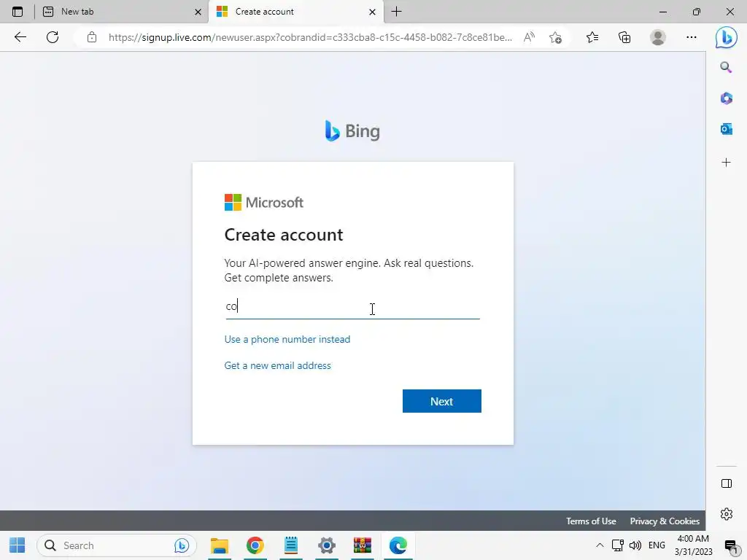Screen dimensions: 747x560
Task: Open Collections icon in toolbar
Action: click(x=624, y=37)
